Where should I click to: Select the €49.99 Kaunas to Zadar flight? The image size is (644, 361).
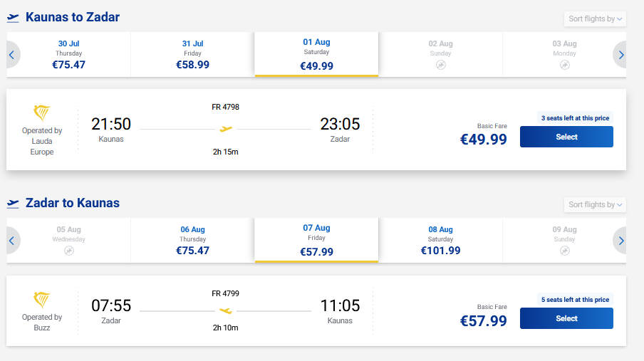tap(566, 137)
